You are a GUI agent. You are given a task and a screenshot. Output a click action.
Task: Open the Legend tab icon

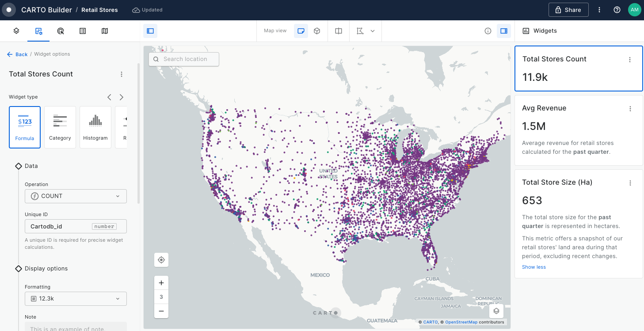coord(83,31)
